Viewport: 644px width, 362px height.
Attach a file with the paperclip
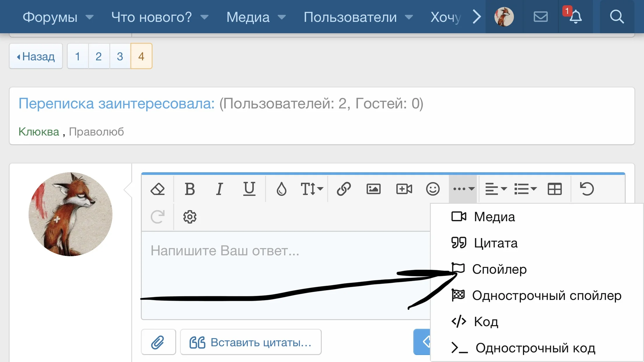click(x=158, y=342)
